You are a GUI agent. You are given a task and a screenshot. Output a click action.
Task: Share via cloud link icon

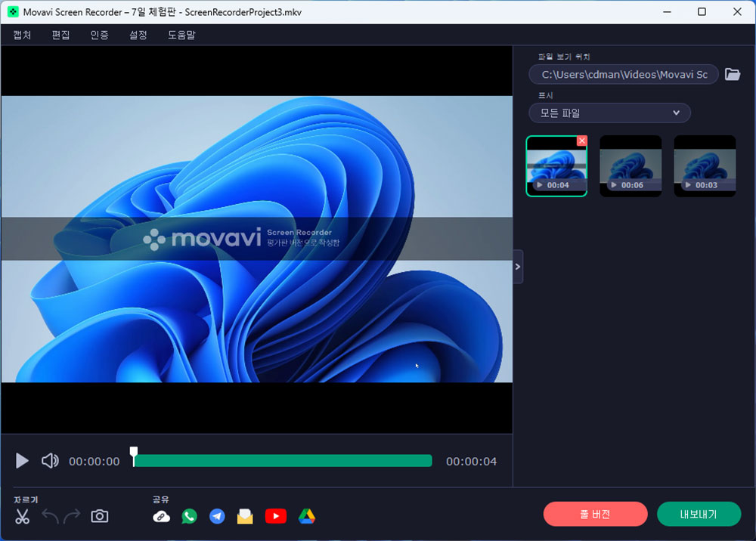(161, 516)
